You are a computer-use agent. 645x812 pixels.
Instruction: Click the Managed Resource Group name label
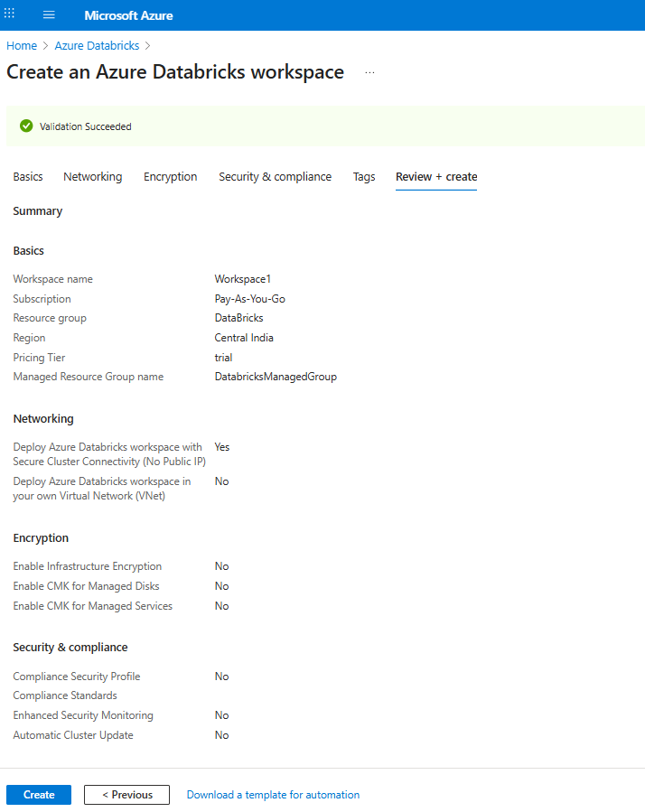pyautogui.click(x=88, y=377)
